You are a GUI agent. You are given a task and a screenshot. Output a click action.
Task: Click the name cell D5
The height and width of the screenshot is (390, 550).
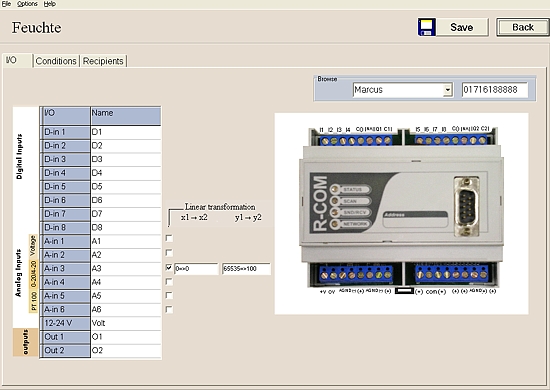(x=126, y=187)
